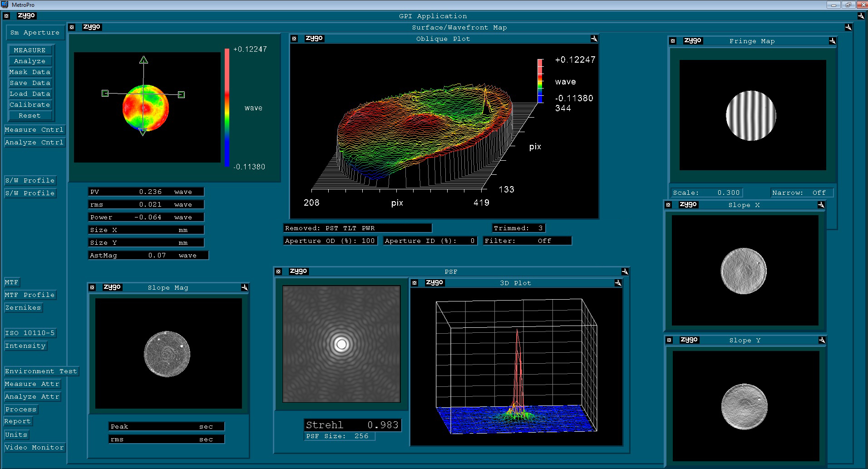Open Measure Cntrl window
Image resolution: width=868 pixels, height=469 pixels.
(35, 130)
